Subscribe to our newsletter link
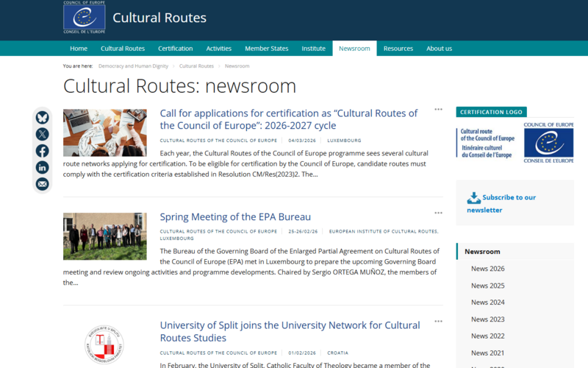The height and width of the screenshot is (368, 588). pyautogui.click(x=501, y=204)
